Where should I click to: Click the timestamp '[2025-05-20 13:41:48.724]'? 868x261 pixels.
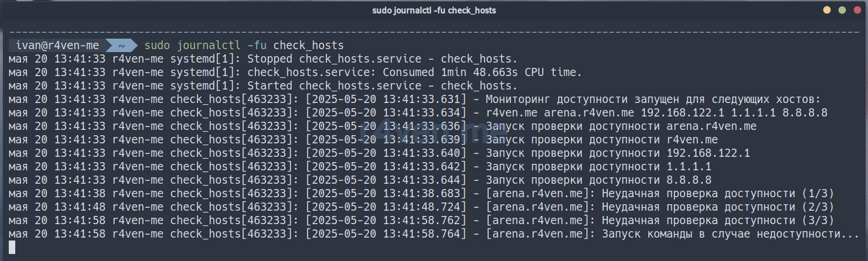click(386, 207)
